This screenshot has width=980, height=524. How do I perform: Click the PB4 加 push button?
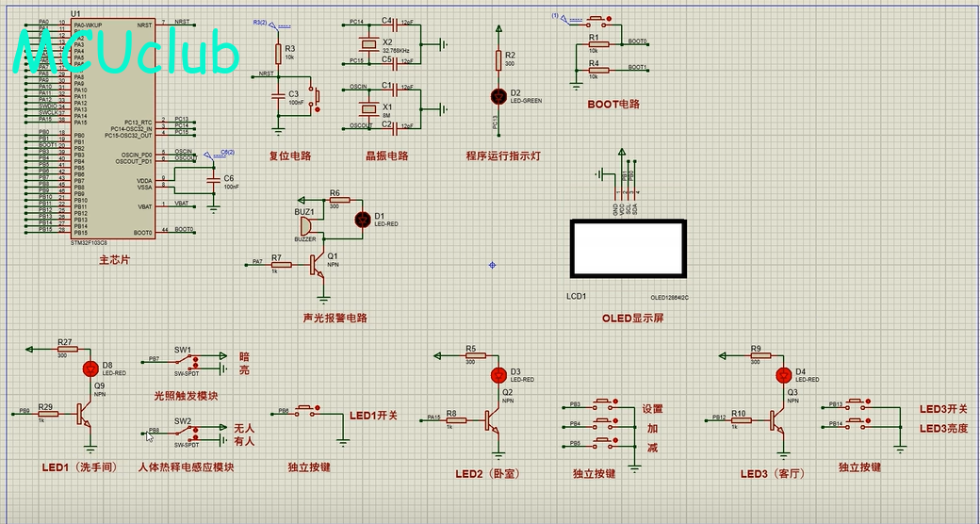(x=604, y=422)
